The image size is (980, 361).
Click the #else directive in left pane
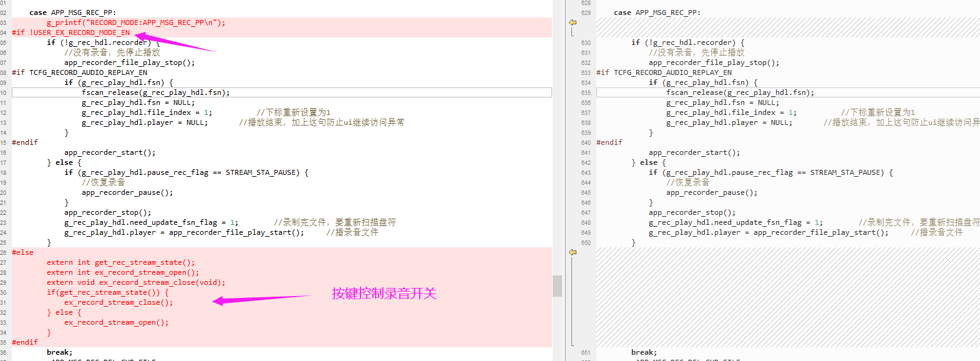23,252
